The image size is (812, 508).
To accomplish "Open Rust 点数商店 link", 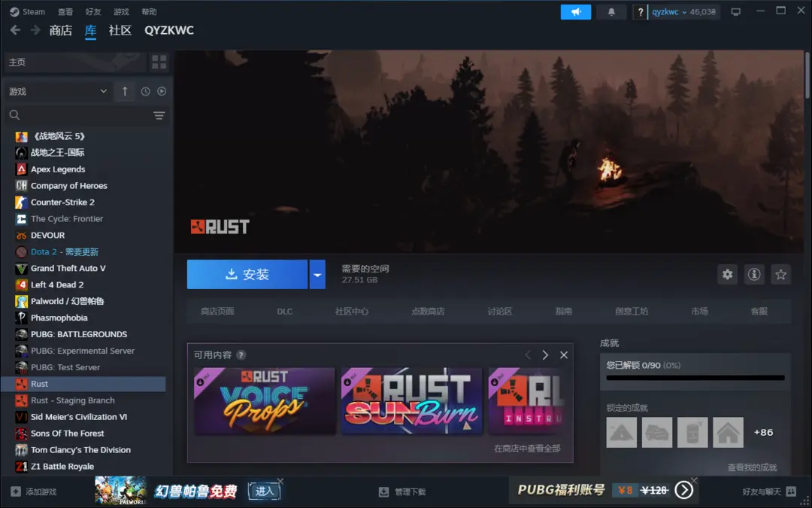I will (x=429, y=312).
